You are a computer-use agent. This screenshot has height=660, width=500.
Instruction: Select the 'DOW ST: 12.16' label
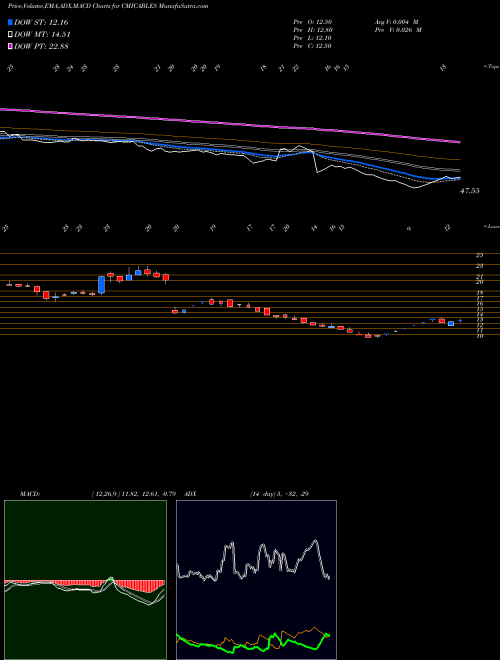coord(41,22)
